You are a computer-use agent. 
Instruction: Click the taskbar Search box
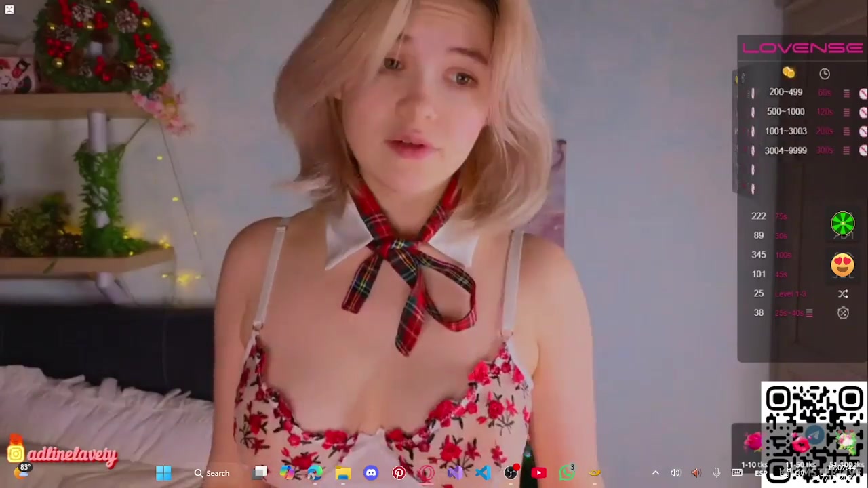point(212,473)
